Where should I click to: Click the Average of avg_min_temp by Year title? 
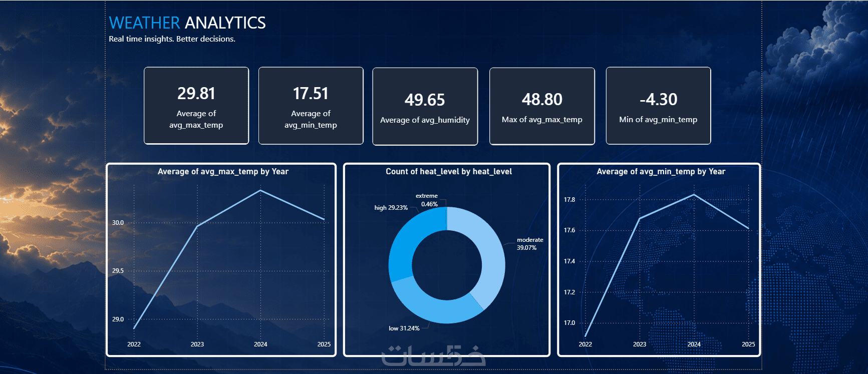click(x=661, y=171)
